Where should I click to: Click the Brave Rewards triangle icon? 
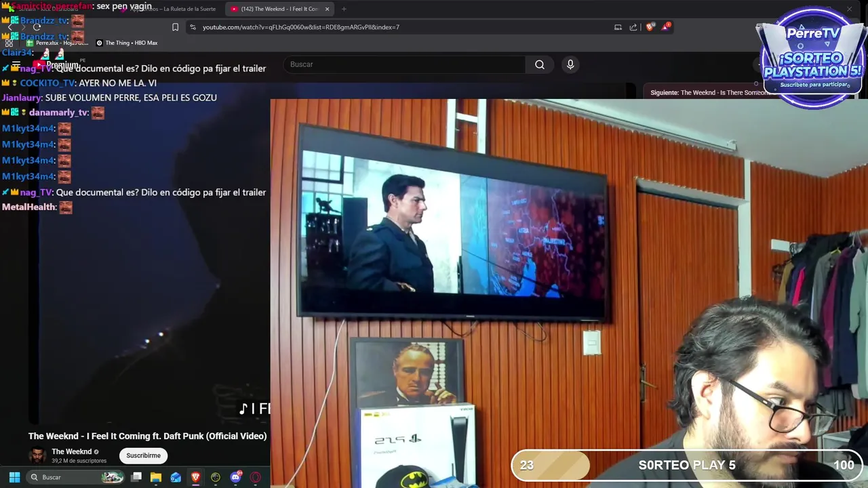667,27
